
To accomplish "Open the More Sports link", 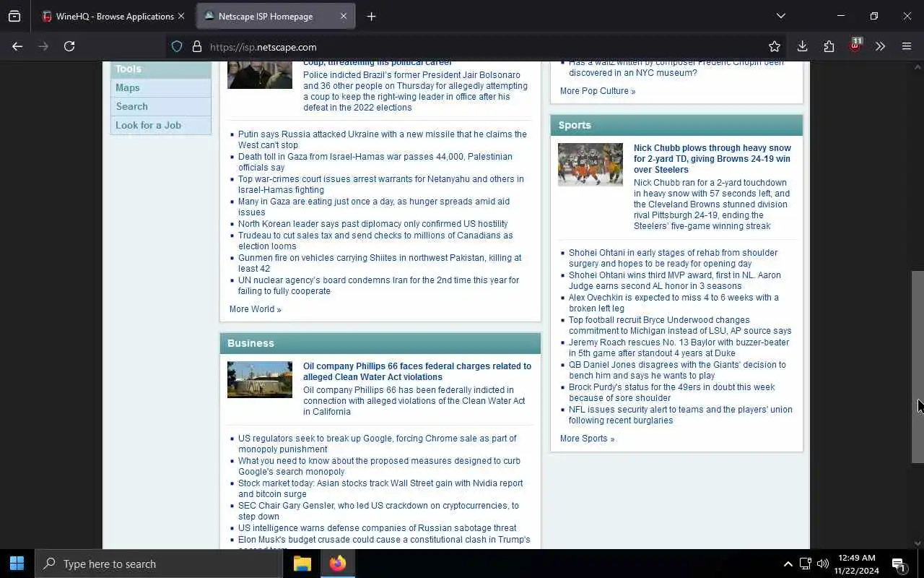I will 587,439.
